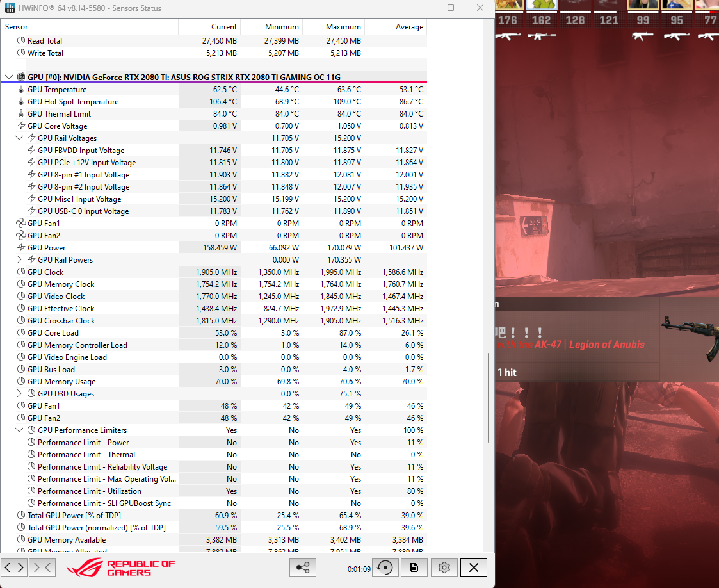Viewport: 719px width, 588px height.
Task: Click the 158.459 W GPU Power current value
Action: [220, 248]
